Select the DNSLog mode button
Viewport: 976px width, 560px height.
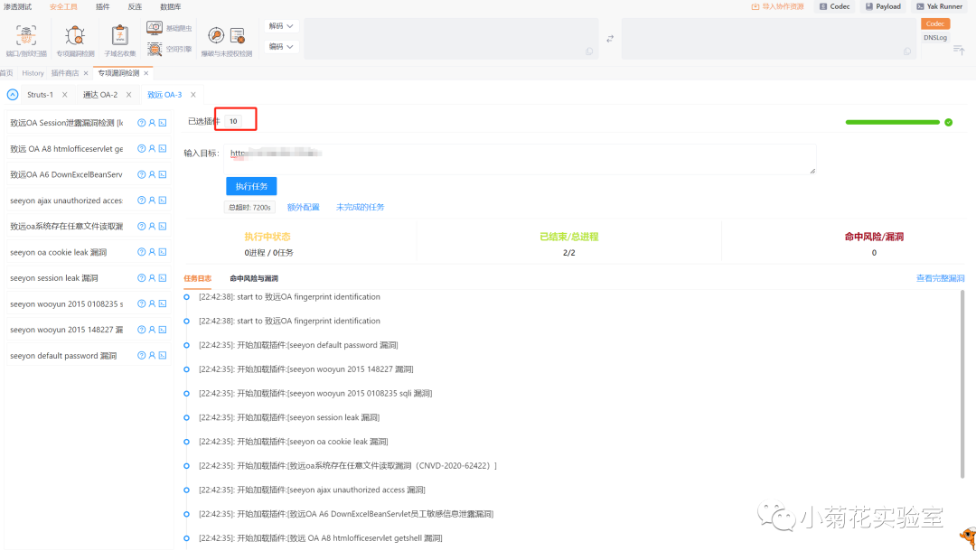point(935,37)
